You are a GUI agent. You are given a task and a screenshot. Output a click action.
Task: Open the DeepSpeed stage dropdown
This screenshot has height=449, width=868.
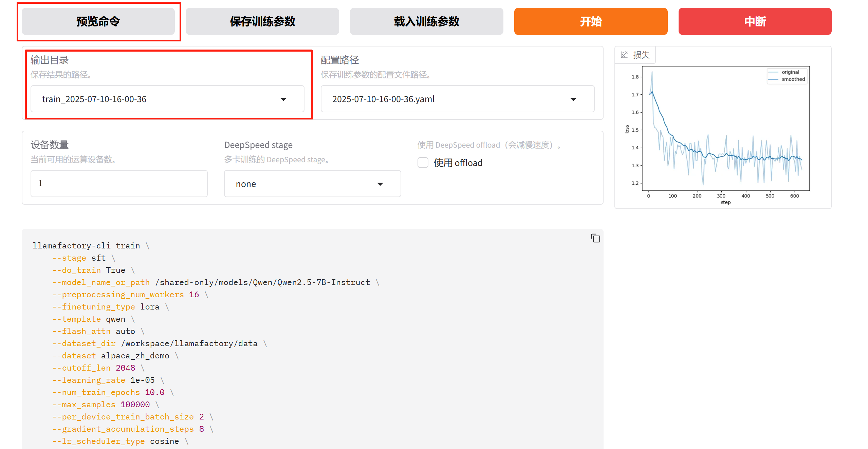(x=380, y=184)
